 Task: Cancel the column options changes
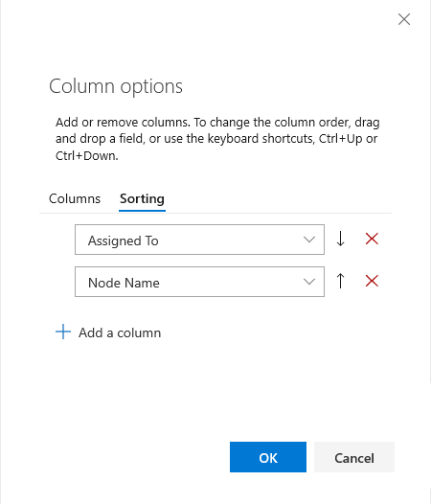click(x=354, y=457)
